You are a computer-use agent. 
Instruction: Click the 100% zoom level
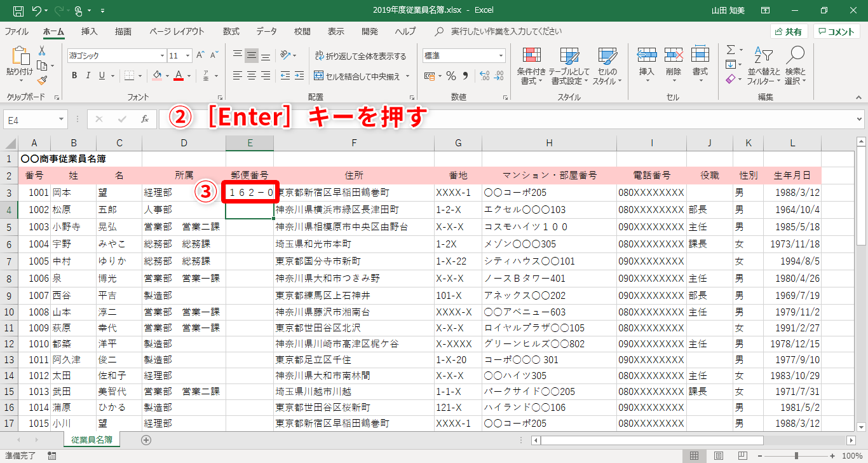coord(851,455)
